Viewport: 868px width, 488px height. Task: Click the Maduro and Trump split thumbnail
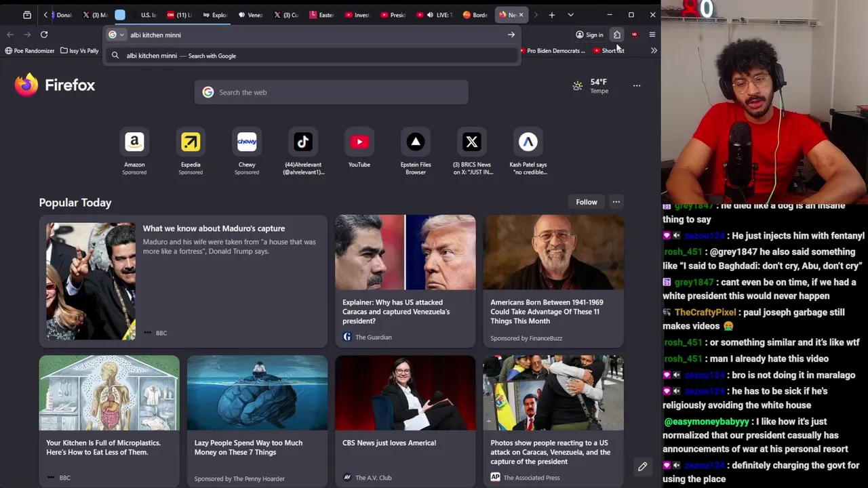[406, 252]
